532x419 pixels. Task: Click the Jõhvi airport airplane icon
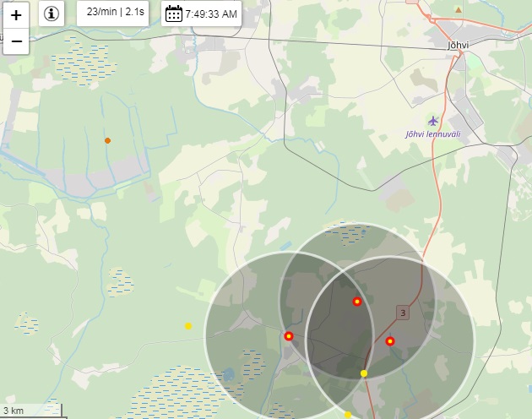tap(433, 121)
